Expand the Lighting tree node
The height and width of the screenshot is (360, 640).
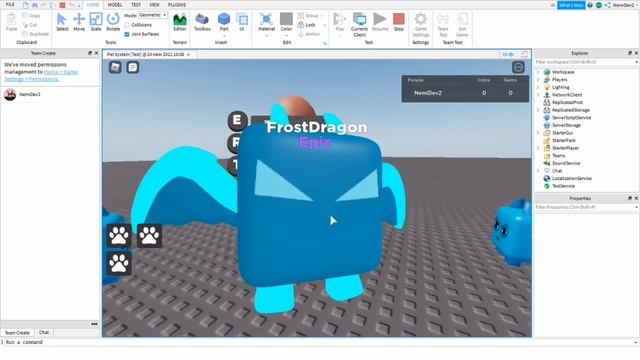click(x=538, y=87)
